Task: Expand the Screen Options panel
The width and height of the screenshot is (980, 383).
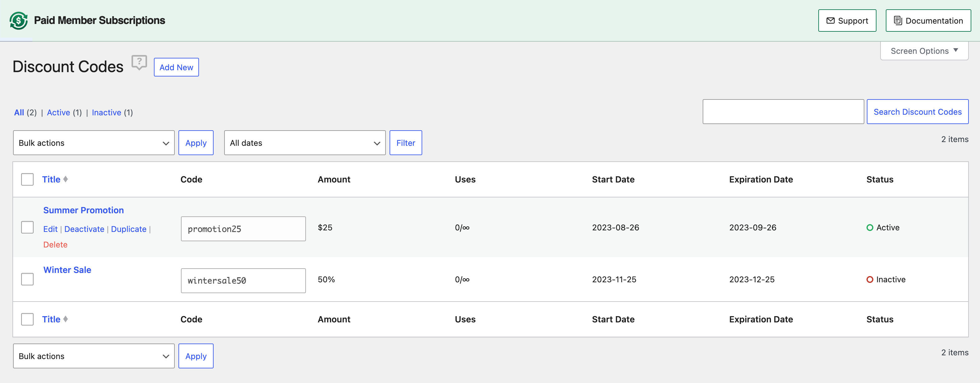Action: pos(924,51)
